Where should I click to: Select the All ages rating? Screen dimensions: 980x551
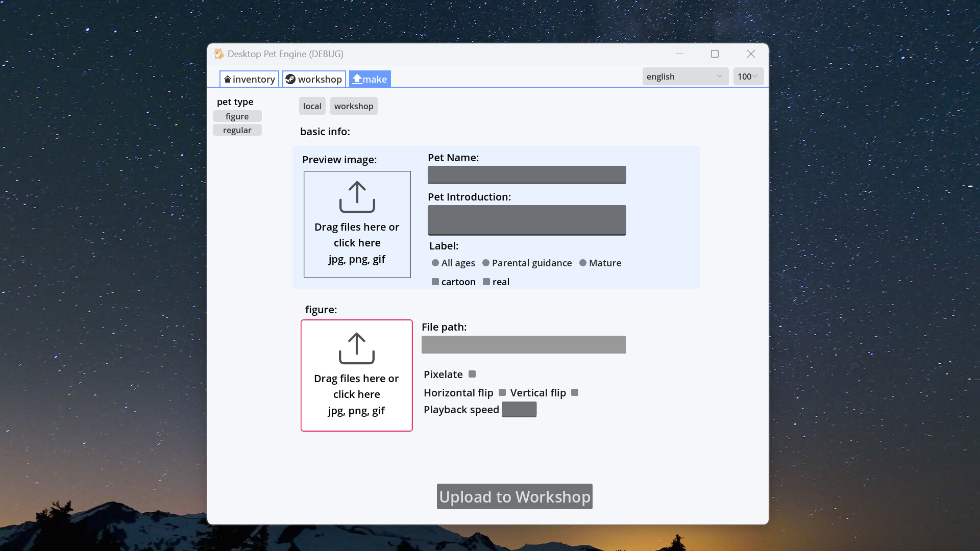pos(435,263)
